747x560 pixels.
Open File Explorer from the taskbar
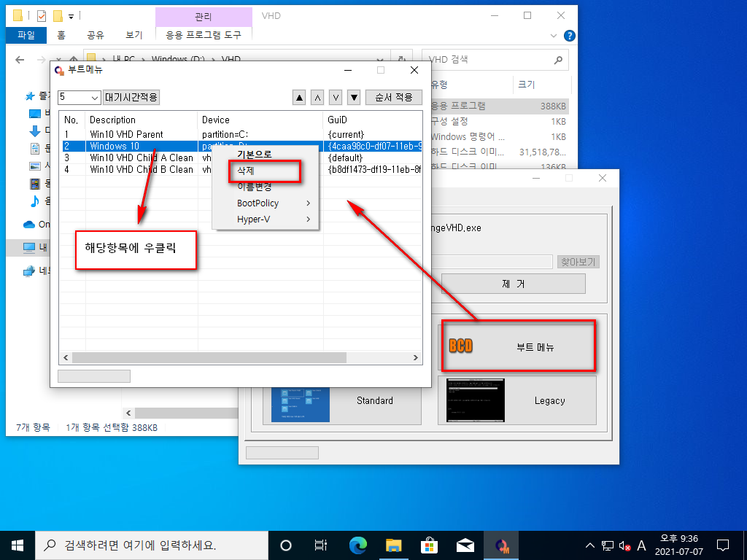(393, 545)
